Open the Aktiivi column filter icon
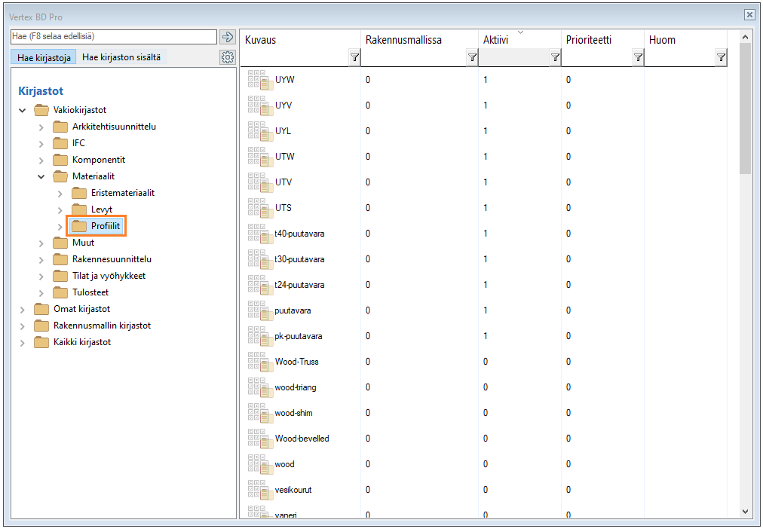 [x=555, y=57]
